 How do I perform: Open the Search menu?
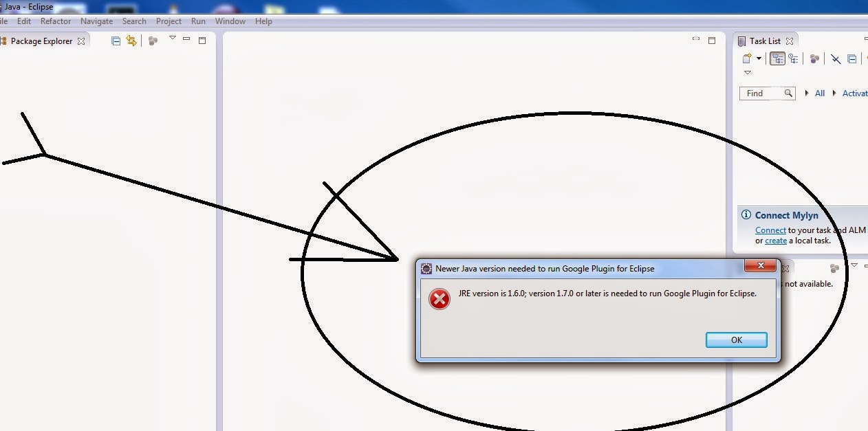coord(134,21)
